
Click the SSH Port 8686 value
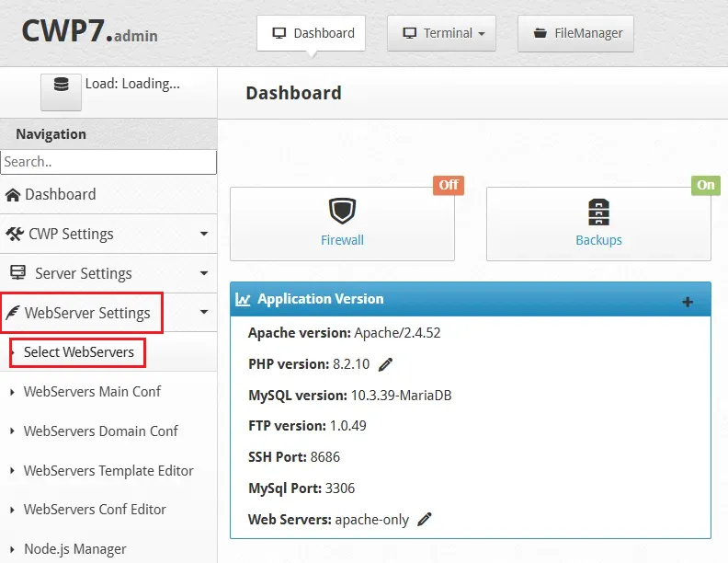click(325, 457)
